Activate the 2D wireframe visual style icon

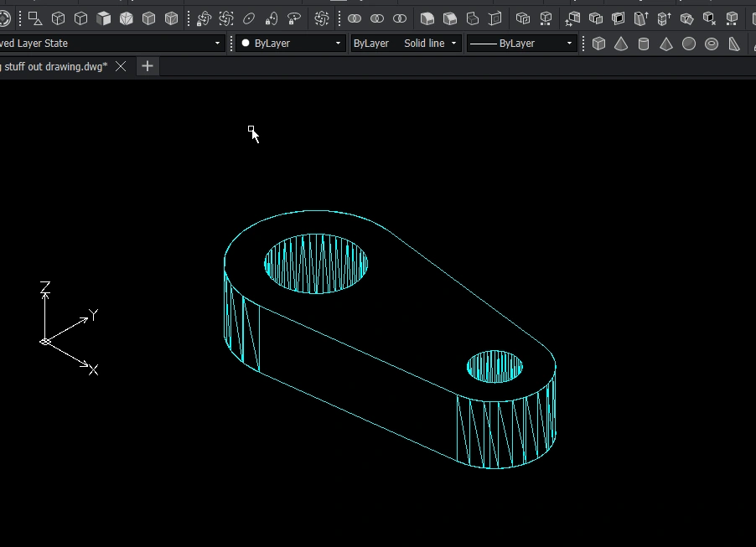35,18
